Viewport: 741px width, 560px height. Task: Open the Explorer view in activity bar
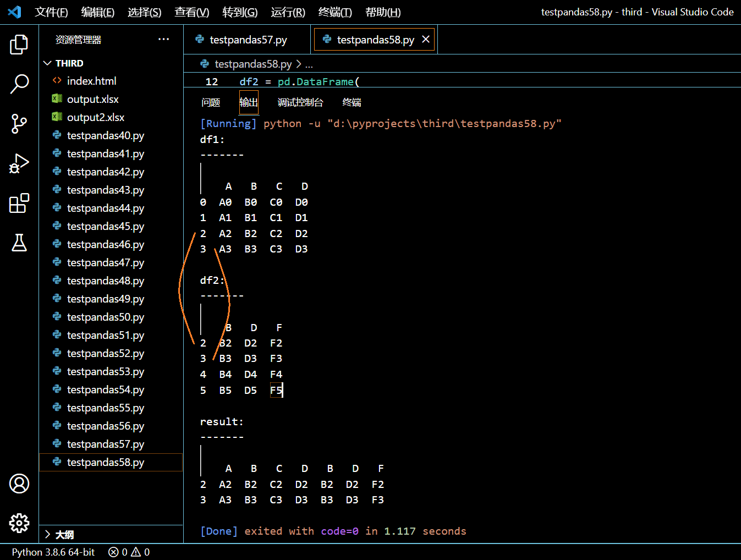19,45
